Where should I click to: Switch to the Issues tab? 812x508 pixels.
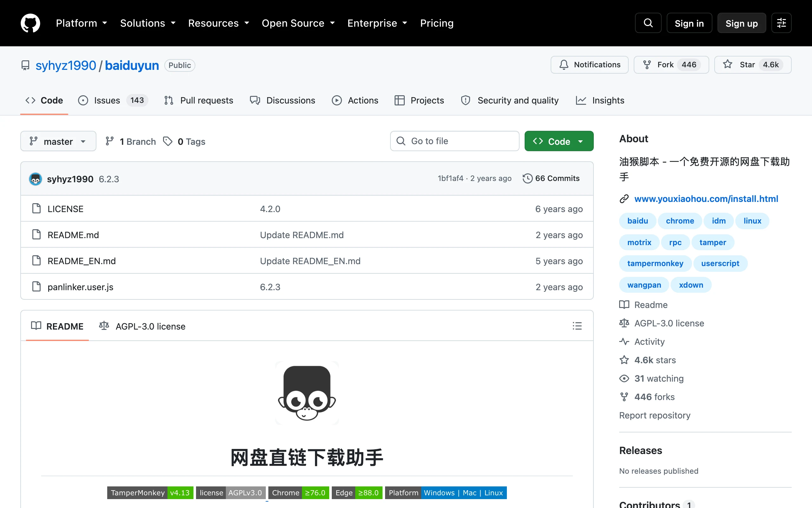point(112,100)
